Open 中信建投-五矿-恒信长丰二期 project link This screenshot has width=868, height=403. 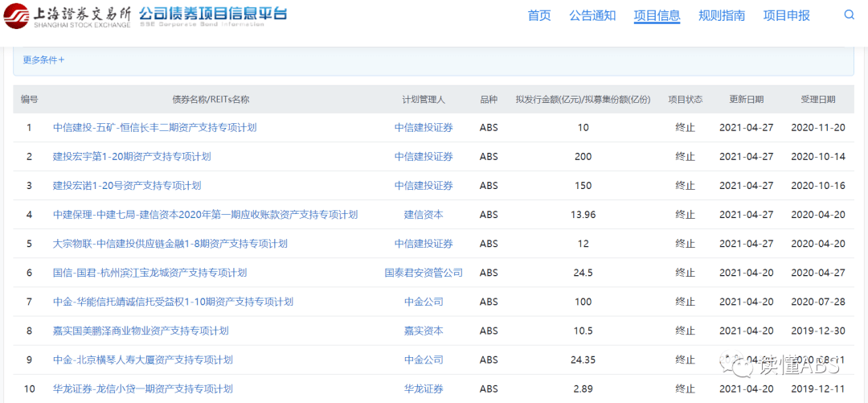pos(154,128)
